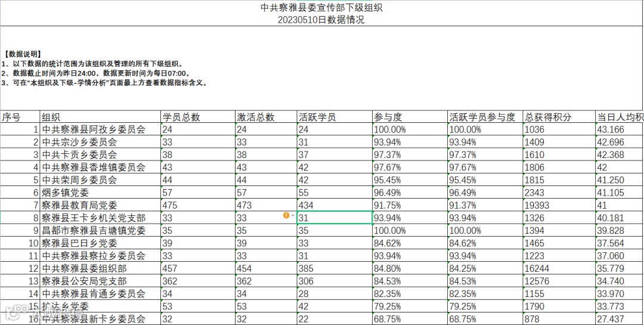Select daily average value 35.779
This screenshot has width=644, height=325.
pyautogui.click(x=620, y=269)
